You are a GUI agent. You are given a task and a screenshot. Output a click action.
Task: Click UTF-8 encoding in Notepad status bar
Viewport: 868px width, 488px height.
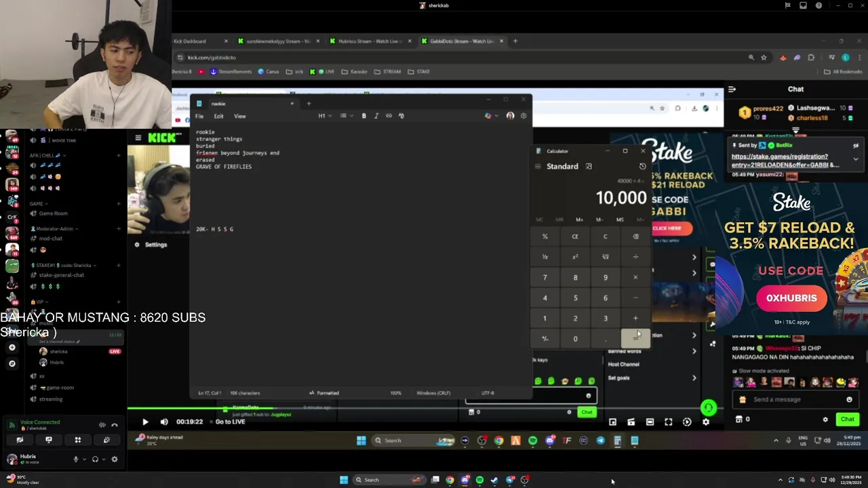click(x=488, y=393)
